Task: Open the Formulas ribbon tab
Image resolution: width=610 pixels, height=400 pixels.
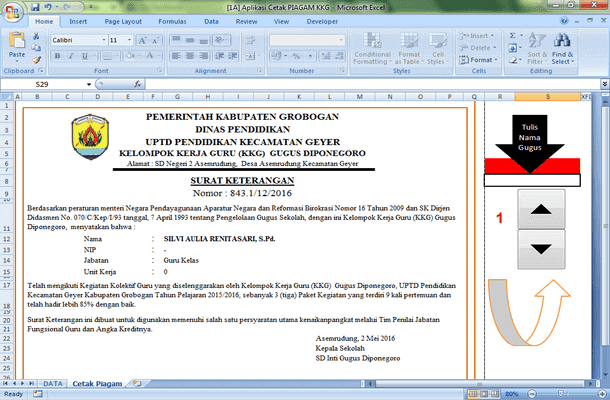Action: 172,21
